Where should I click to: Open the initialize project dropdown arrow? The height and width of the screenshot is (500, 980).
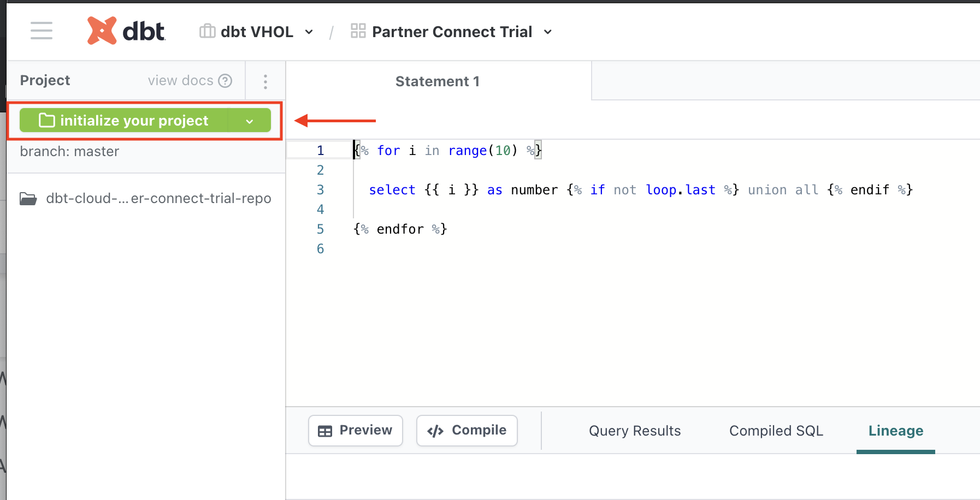(250, 121)
